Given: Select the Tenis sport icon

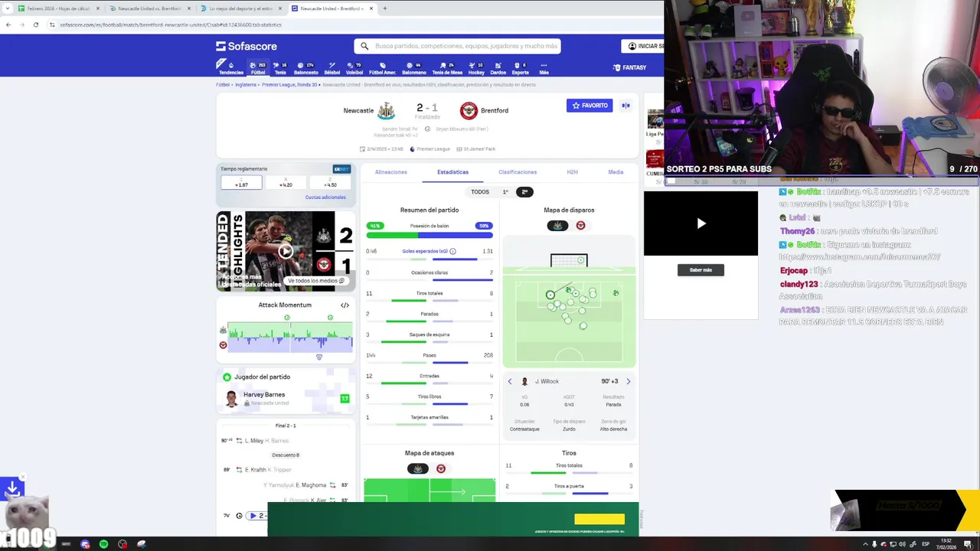Looking at the screenshot, I should tap(280, 68).
